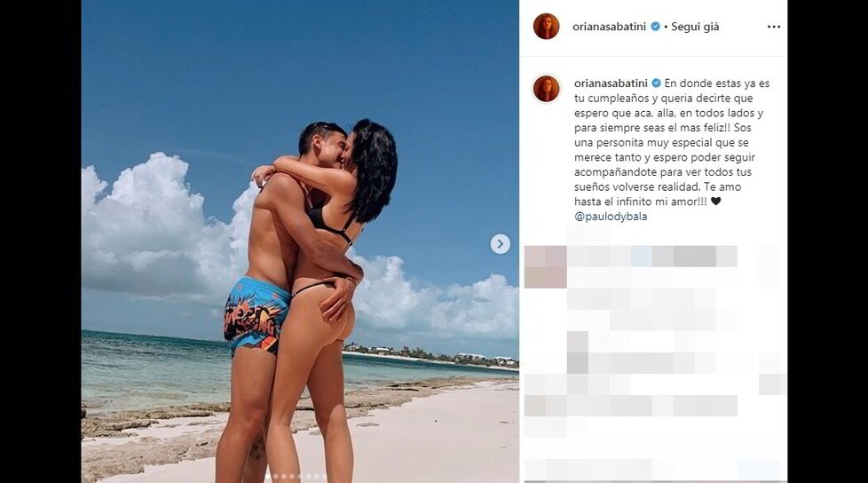Open the orianasabatini avatar in the post header
868x483 pixels.
(546, 26)
